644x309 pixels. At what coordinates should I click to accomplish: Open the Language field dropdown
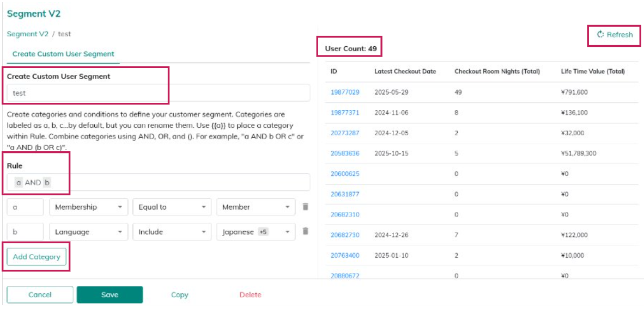89,232
